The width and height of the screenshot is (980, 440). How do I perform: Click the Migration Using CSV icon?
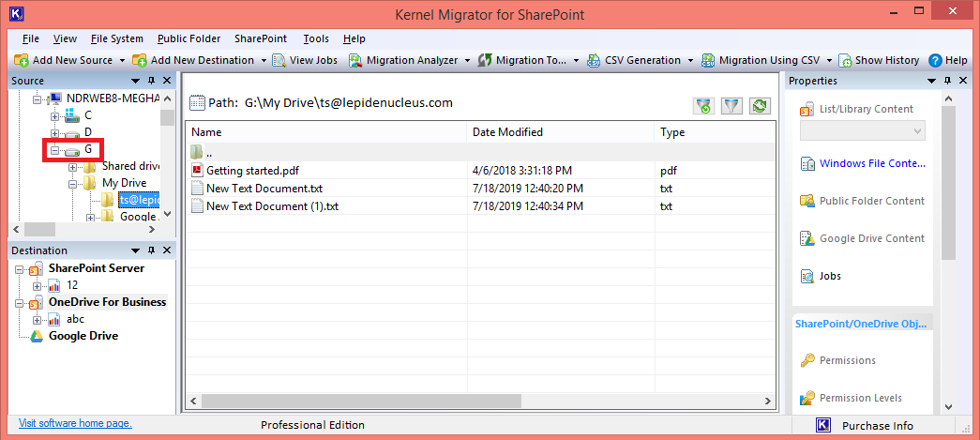(x=708, y=60)
